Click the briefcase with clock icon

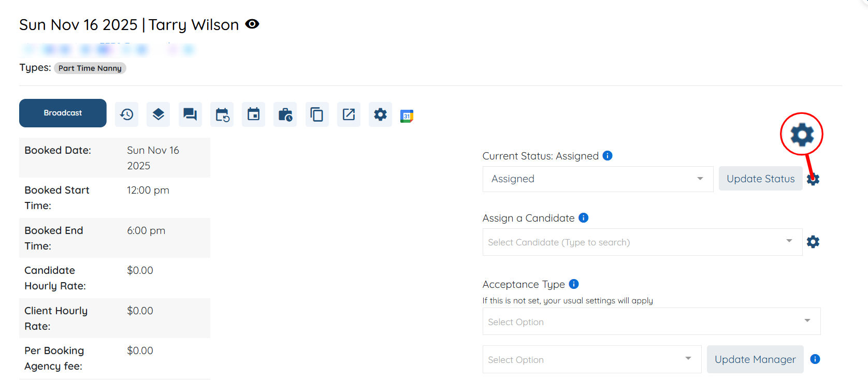click(x=285, y=114)
